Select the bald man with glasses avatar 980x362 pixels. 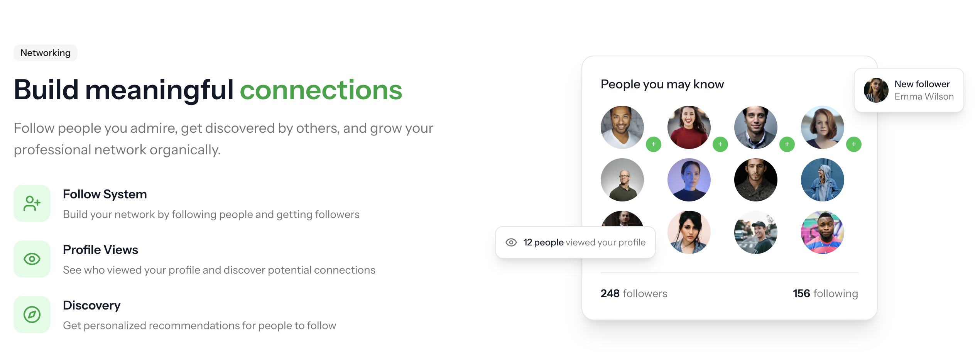[x=622, y=180]
